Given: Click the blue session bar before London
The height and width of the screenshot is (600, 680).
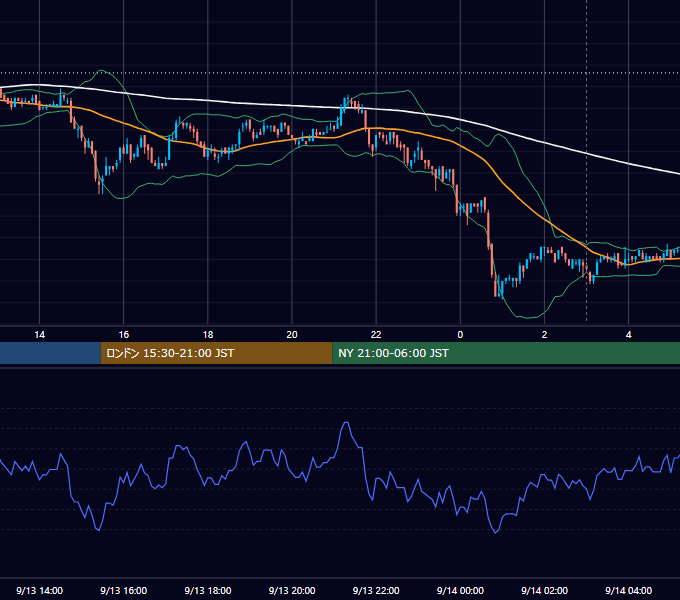Looking at the screenshot, I should (50, 353).
